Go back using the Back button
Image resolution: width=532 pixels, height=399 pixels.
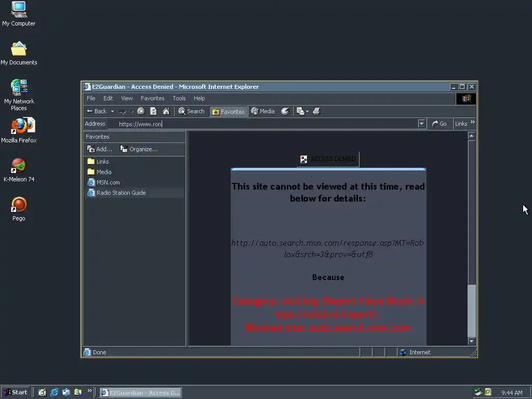tap(97, 111)
